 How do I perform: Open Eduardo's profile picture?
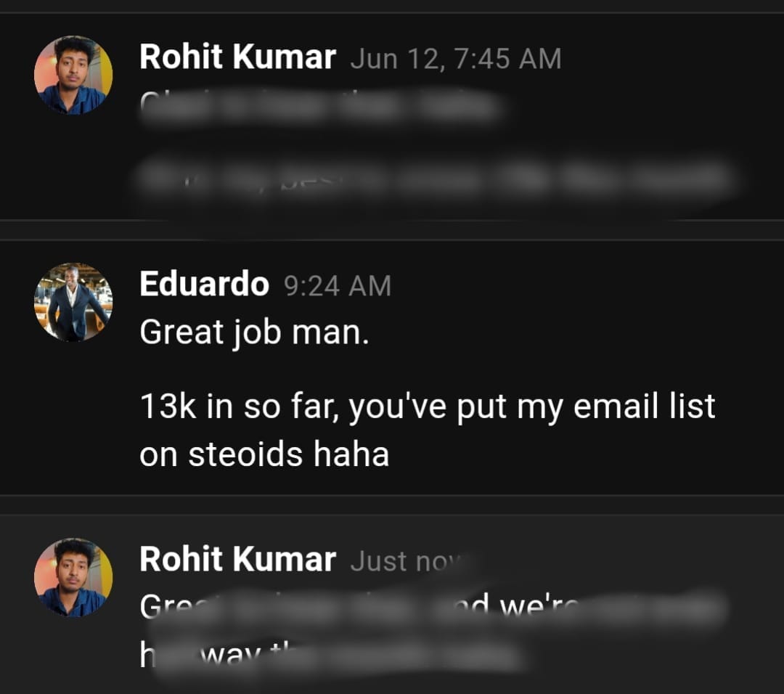[73, 302]
